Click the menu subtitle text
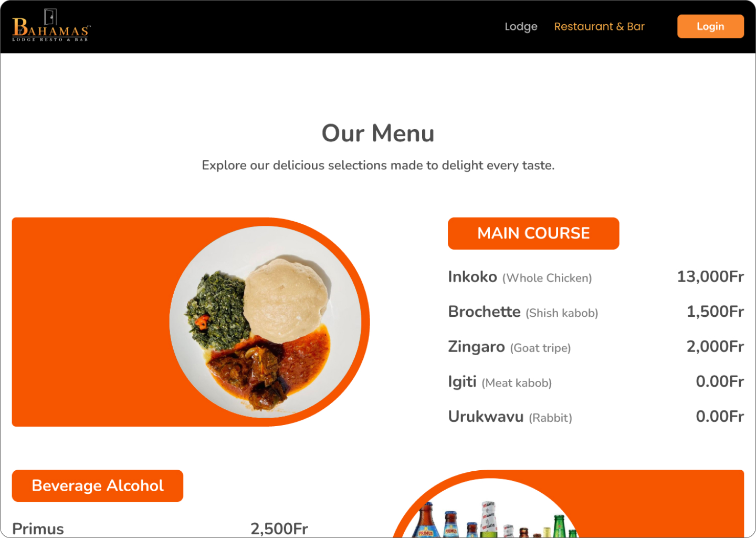The height and width of the screenshot is (538, 756). click(378, 165)
